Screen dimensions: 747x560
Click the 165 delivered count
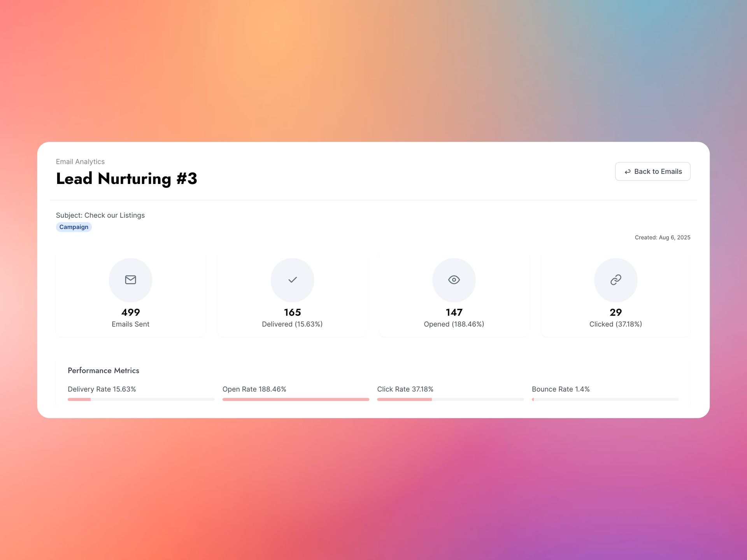(293, 312)
